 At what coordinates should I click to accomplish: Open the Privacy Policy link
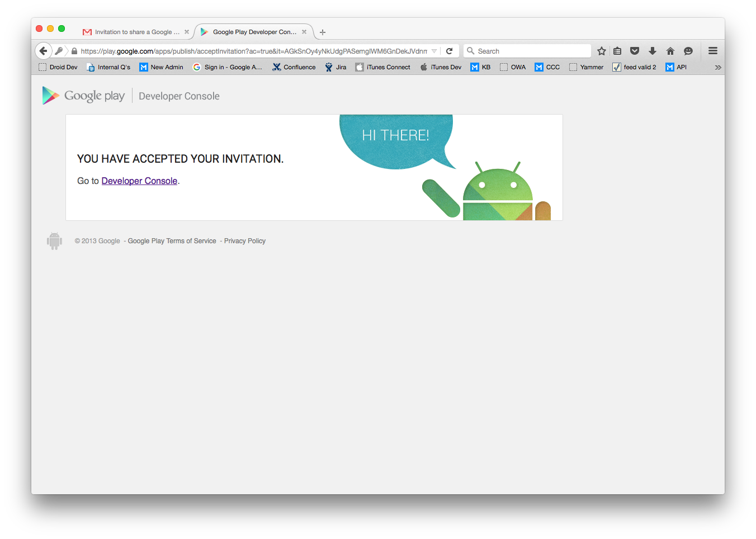point(245,241)
